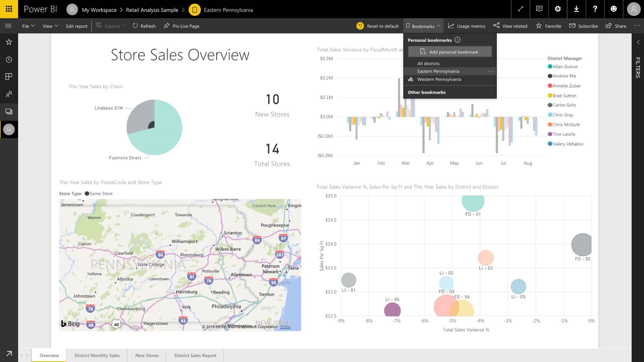Image resolution: width=644 pixels, height=362 pixels.
Task: Open the Settings gear icon
Action: (558, 9)
